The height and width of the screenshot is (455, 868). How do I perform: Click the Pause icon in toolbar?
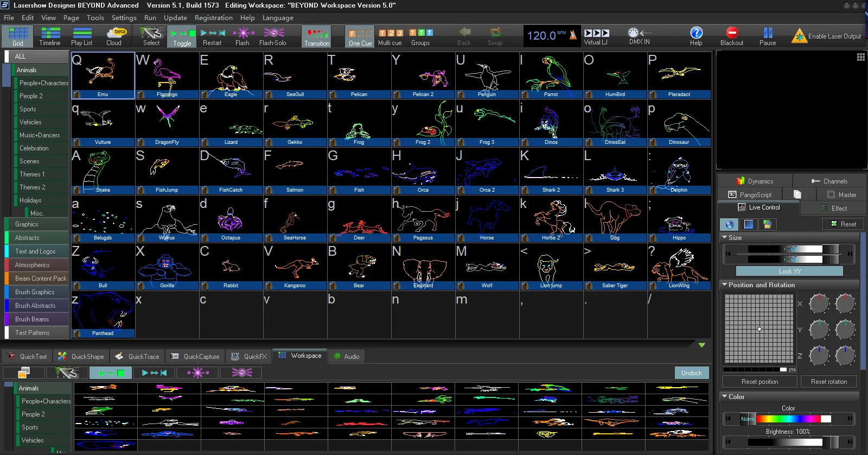coord(768,36)
